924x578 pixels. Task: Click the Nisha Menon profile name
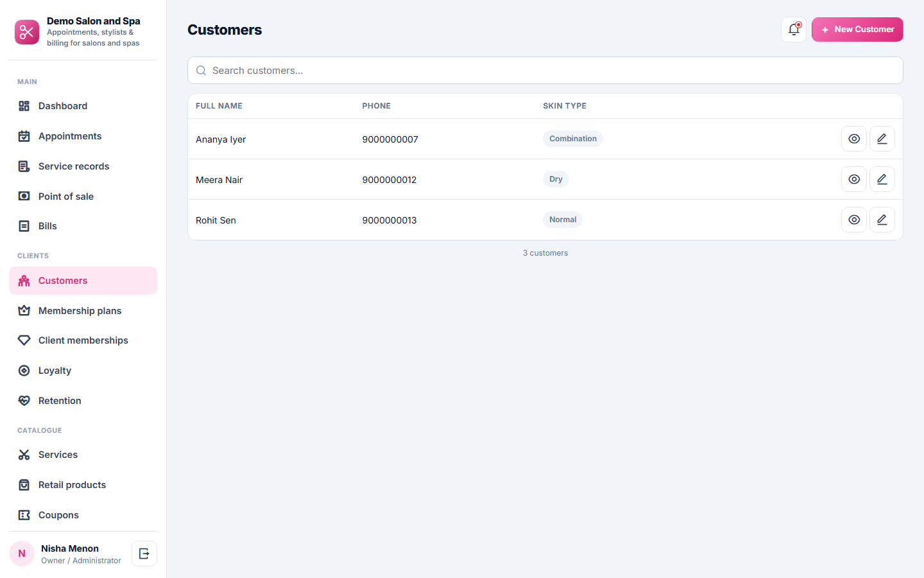click(70, 548)
